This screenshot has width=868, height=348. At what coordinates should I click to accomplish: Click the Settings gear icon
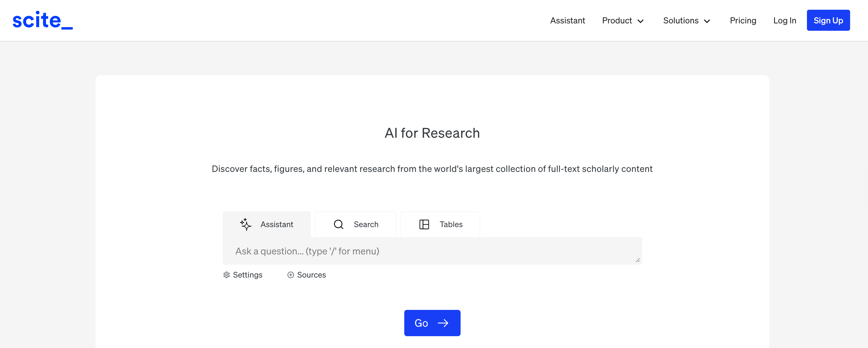(226, 275)
